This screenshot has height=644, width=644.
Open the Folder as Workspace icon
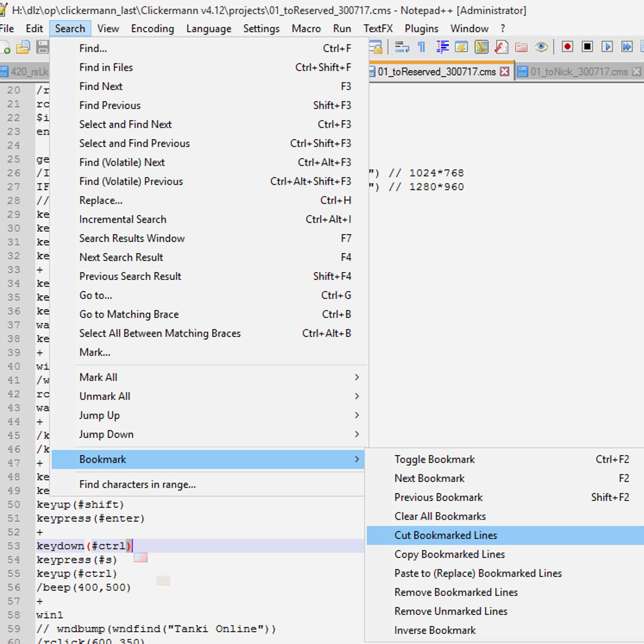[521, 47]
